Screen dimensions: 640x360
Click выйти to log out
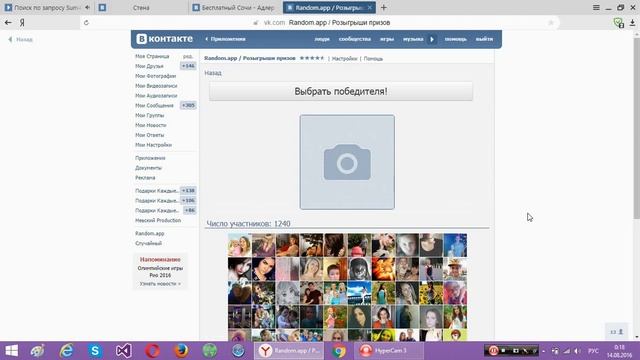click(484, 39)
